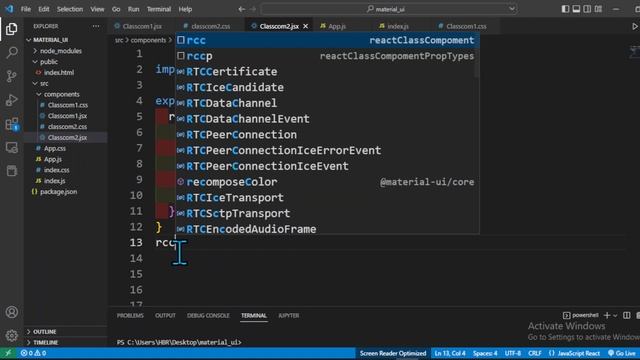This screenshot has width=640, height=360.
Task: Show the DEBUG CONSOLE tab
Action: point(208,316)
